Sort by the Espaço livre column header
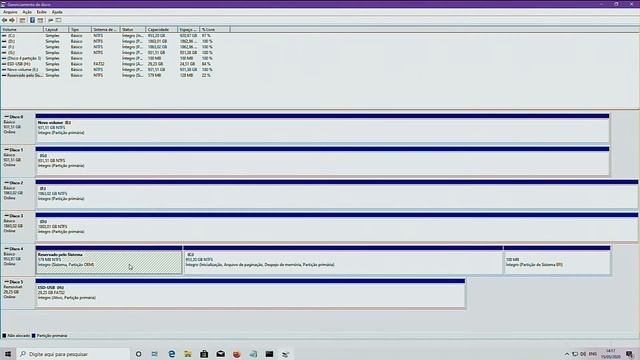 pyautogui.click(x=189, y=29)
